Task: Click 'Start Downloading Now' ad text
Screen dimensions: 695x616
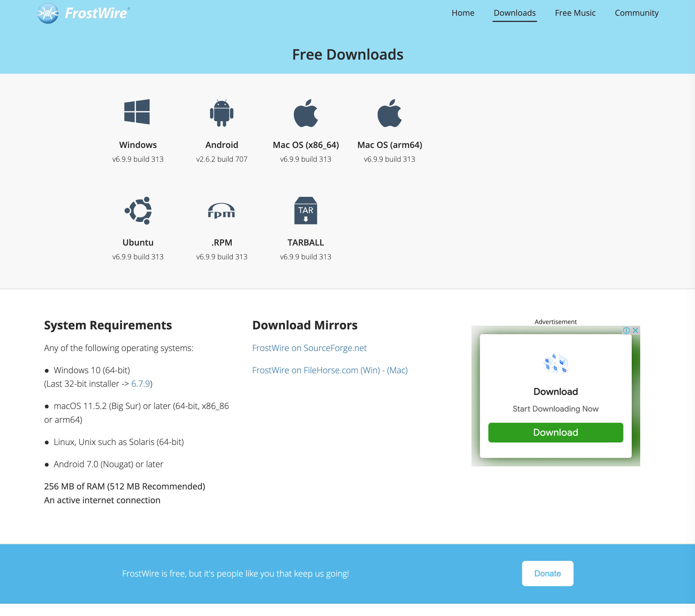Action: 556,409
